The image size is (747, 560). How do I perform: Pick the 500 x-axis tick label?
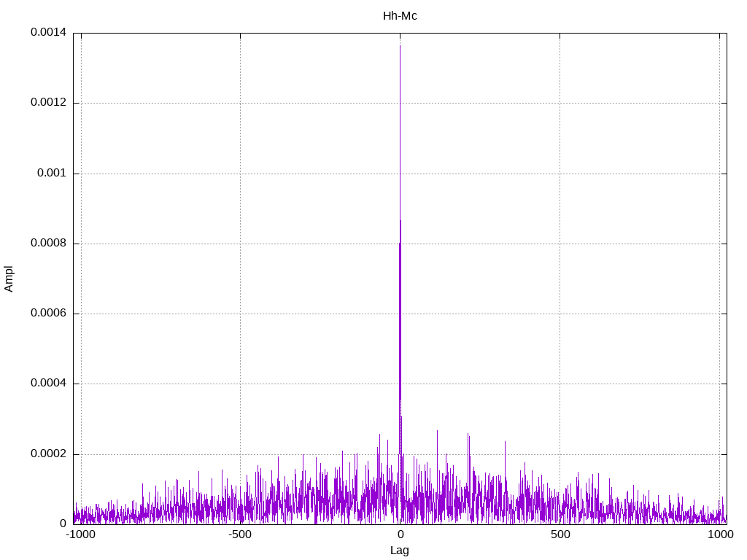[560, 536]
